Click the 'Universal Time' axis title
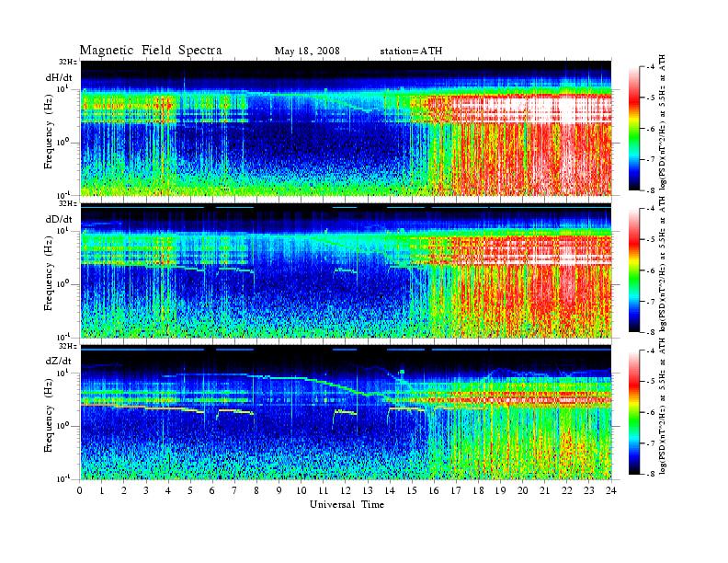 click(x=347, y=504)
